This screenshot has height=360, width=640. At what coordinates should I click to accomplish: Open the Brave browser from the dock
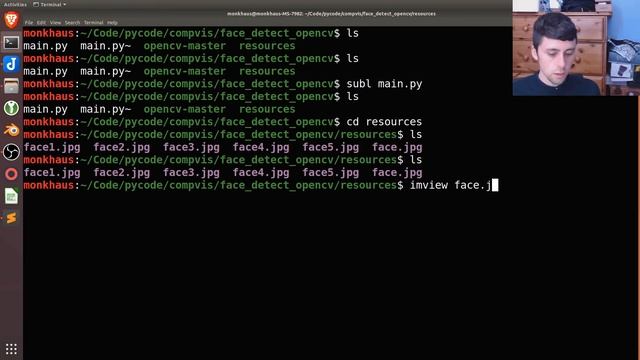click(x=11, y=20)
